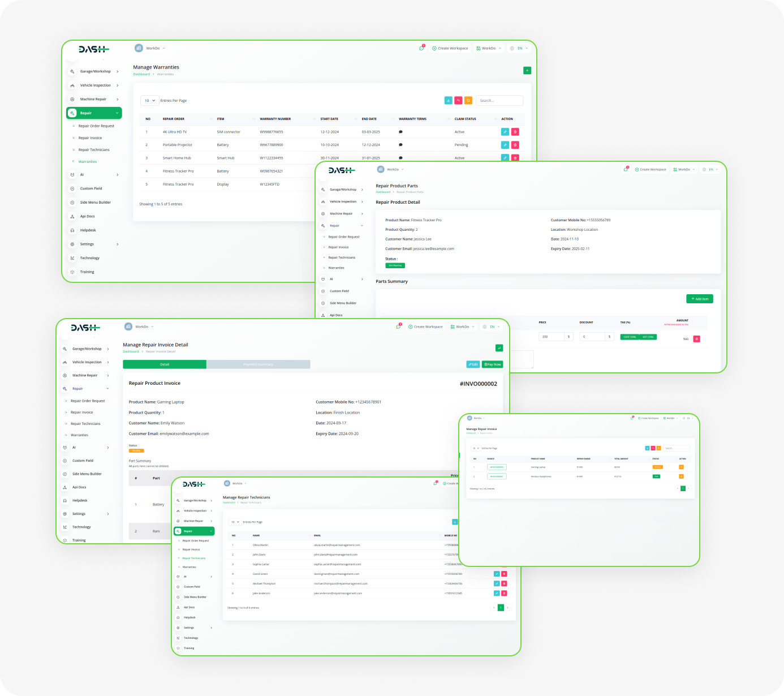
Task: Open EN language dropdown in Warranties window
Action: [519, 48]
